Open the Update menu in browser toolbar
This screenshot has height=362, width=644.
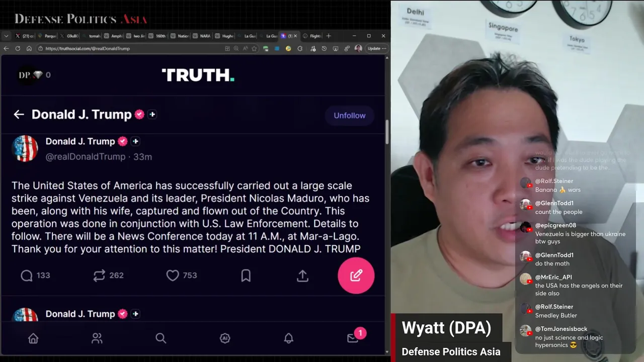pos(377,48)
